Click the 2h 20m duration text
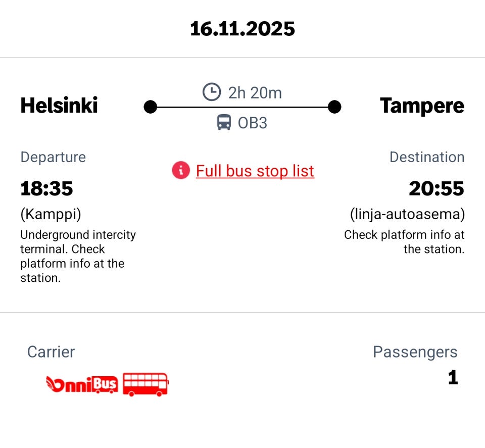Image resolution: width=485 pixels, height=448 pixels. tap(255, 93)
